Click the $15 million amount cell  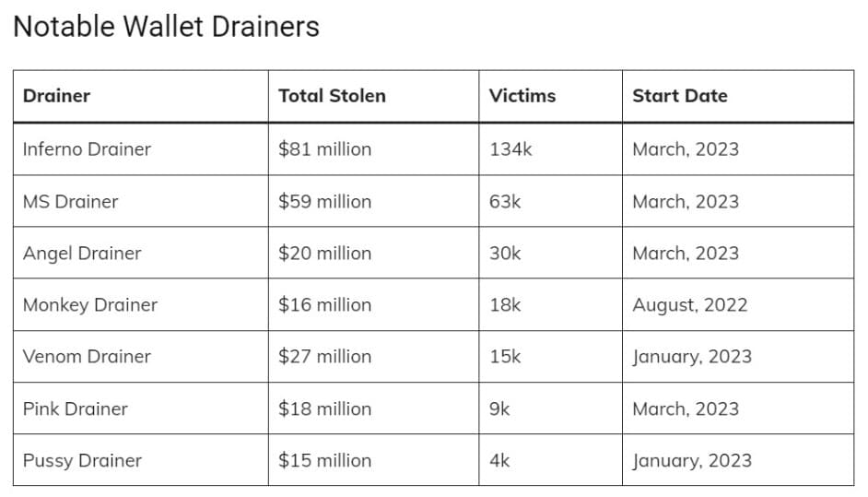[x=324, y=460]
